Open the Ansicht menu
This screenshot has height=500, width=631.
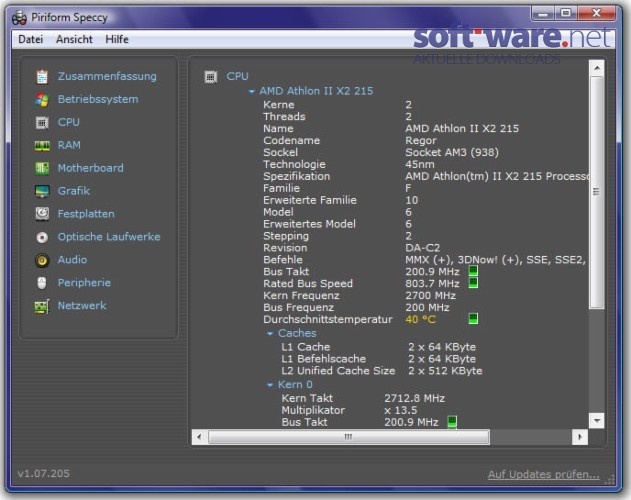[74, 39]
